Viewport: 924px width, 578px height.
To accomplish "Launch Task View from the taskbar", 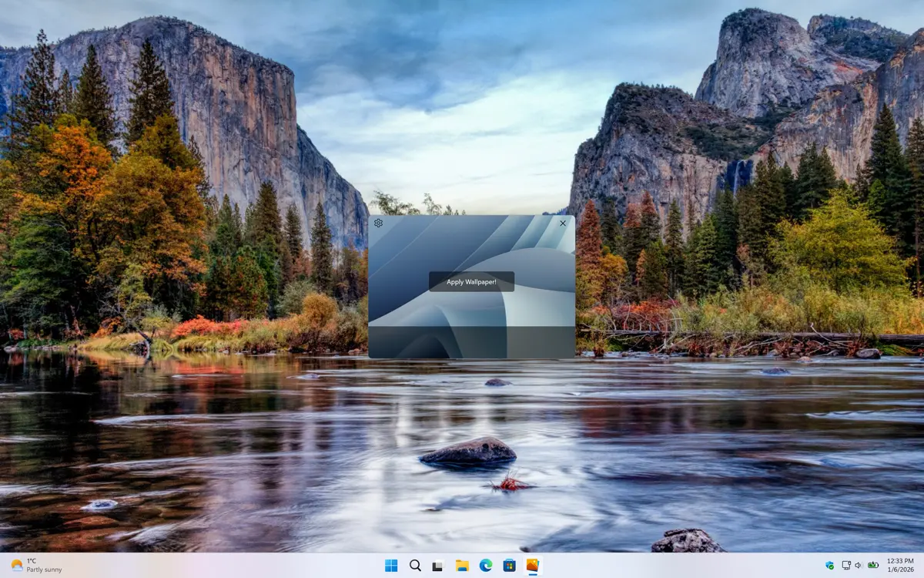I will [438, 566].
